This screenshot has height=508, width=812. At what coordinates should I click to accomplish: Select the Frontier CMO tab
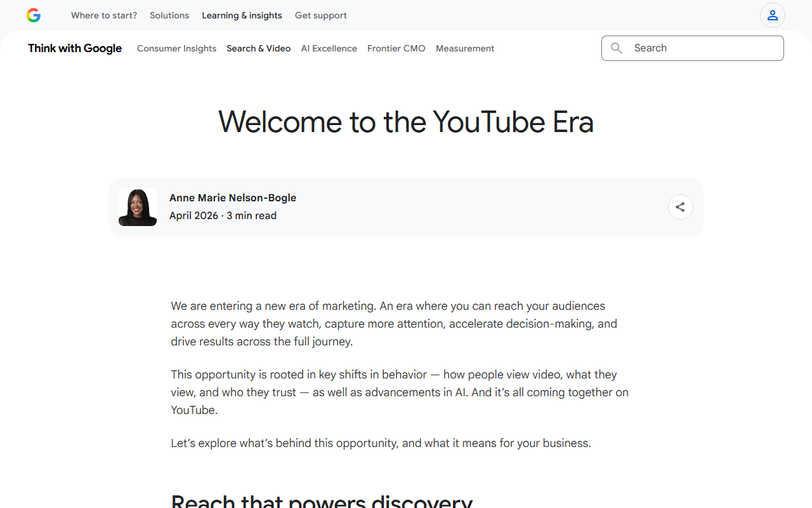(396, 48)
